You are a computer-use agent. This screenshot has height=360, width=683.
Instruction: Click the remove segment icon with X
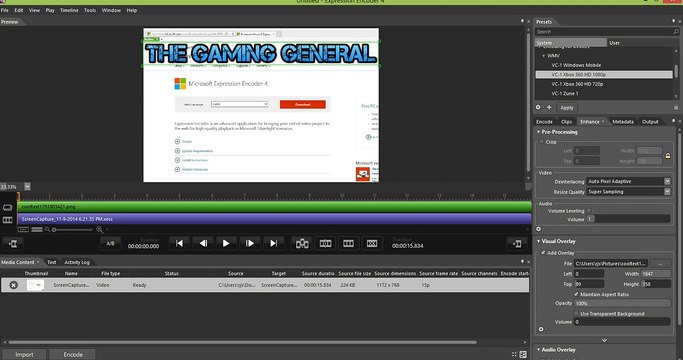[x=372, y=243]
